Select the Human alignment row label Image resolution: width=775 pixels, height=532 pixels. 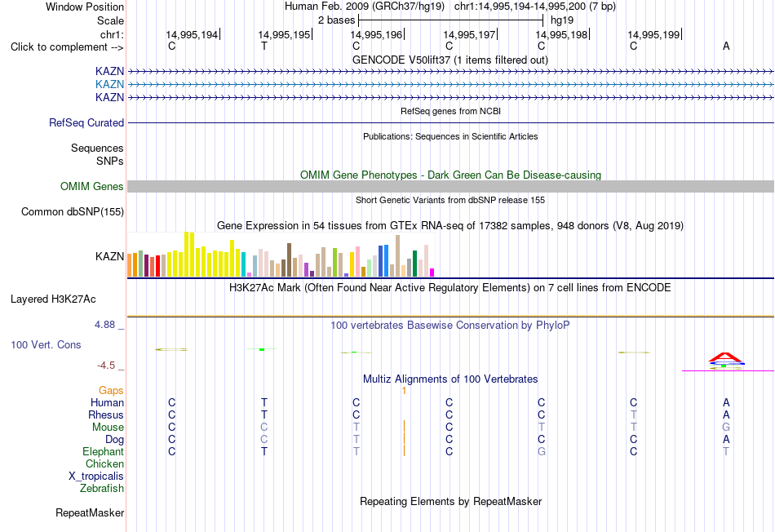click(107, 403)
